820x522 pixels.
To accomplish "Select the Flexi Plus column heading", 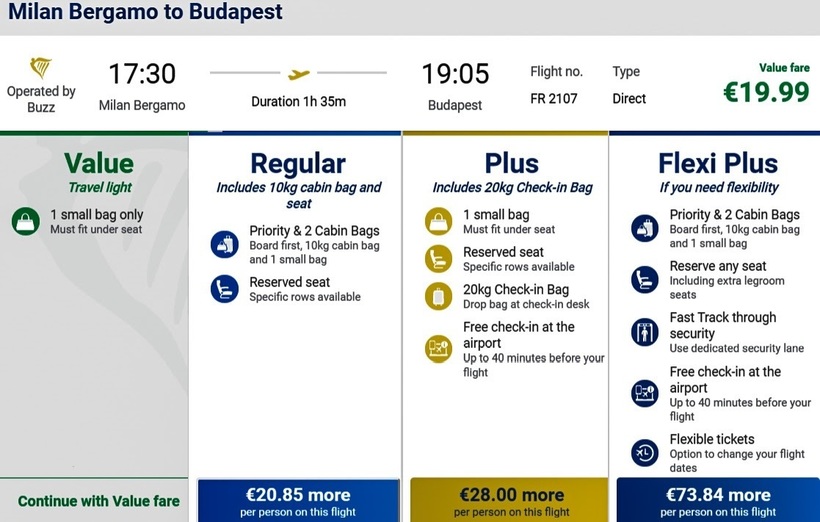I will coord(718,163).
